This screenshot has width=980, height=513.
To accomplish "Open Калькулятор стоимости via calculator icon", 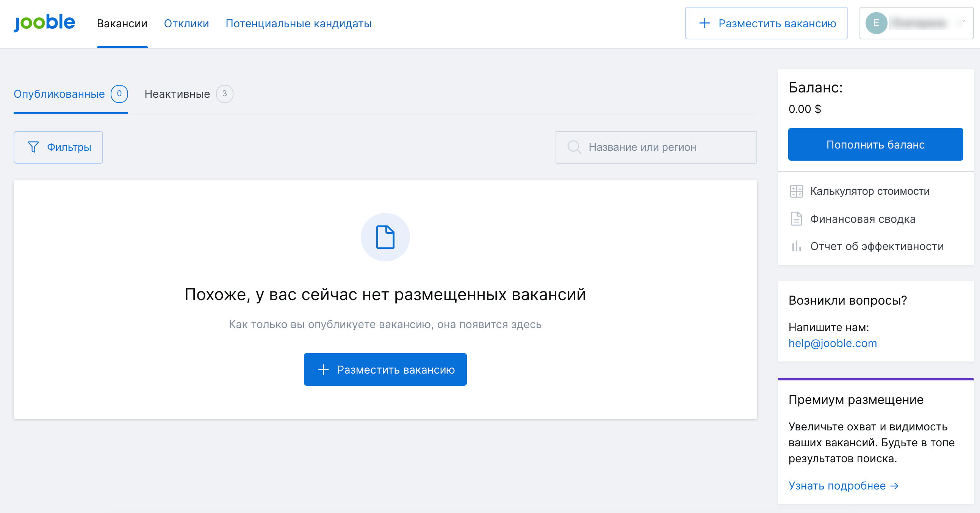I will click(798, 191).
